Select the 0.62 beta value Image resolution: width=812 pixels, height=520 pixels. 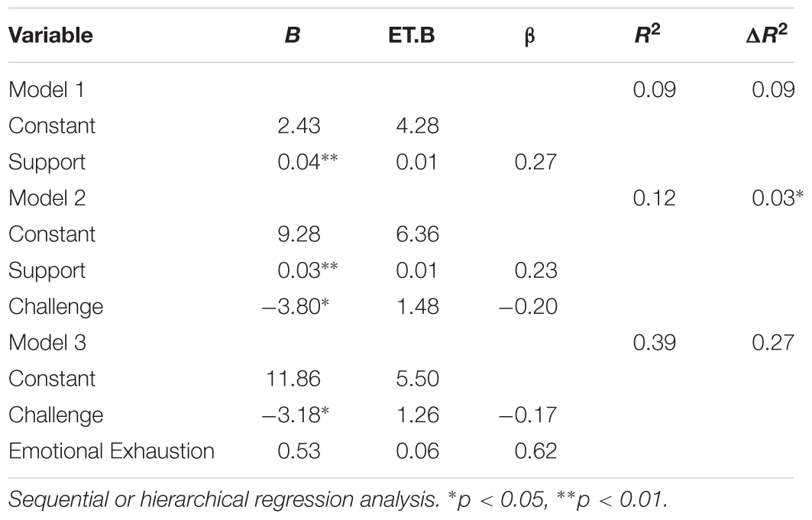click(538, 451)
